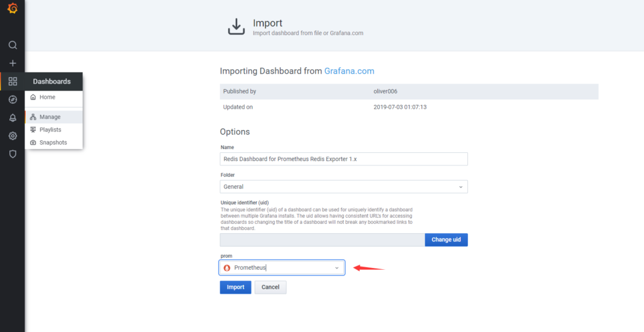Choose Manage in the Dashboards menu
This screenshot has width=644, height=332.
tap(50, 117)
